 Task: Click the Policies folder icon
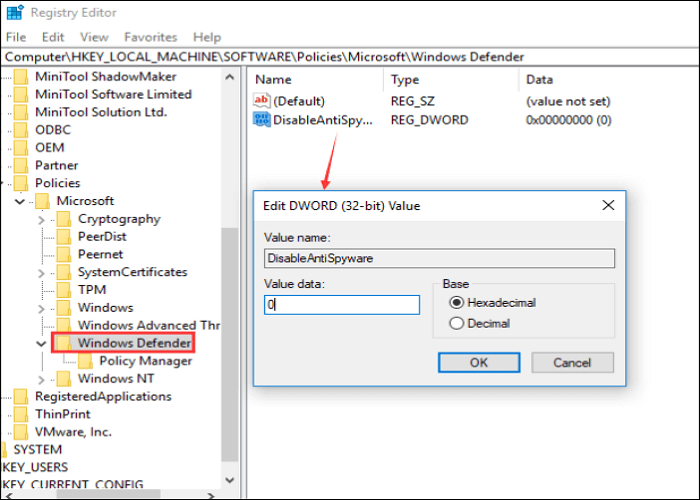21,183
